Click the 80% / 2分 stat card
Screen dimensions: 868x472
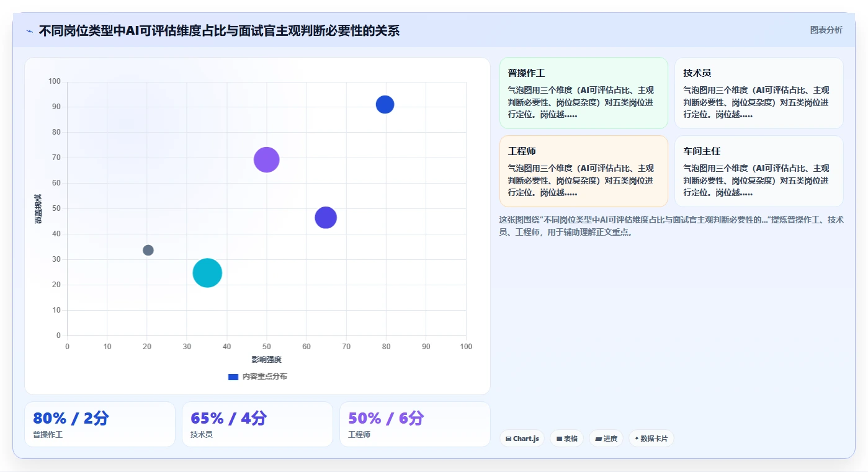tap(100, 424)
